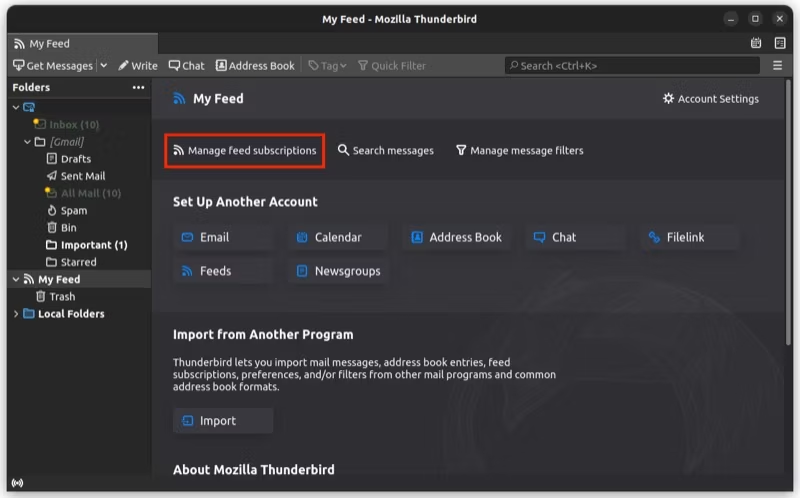Open the Starred folder

click(x=71, y=262)
